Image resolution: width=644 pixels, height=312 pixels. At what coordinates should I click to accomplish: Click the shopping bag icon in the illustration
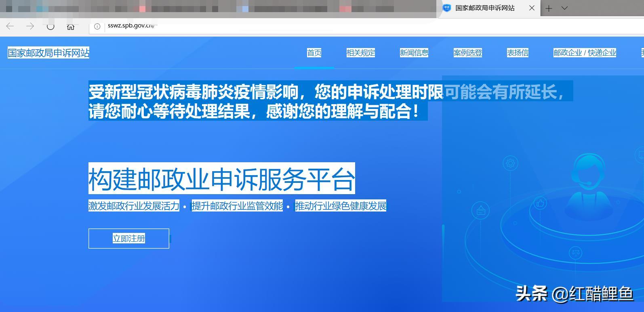pos(481,211)
